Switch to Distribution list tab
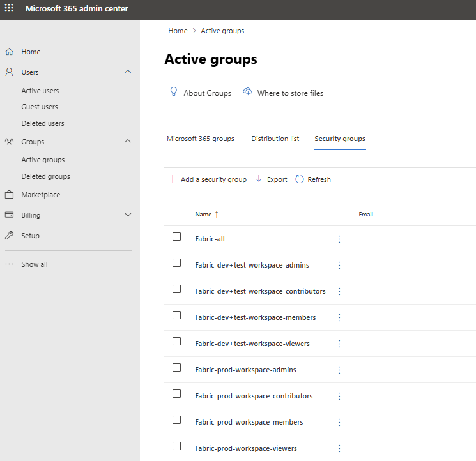The image size is (476, 461). [x=275, y=139]
